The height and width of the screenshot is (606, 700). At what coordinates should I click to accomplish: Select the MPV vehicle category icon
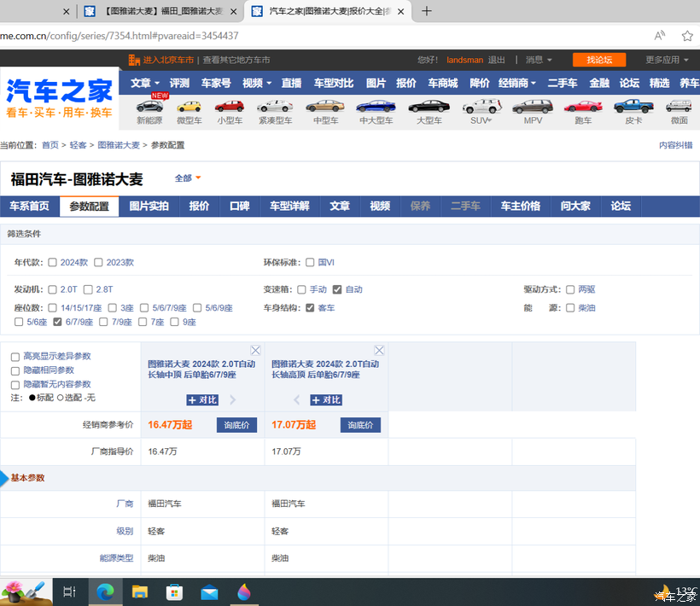[x=533, y=108]
